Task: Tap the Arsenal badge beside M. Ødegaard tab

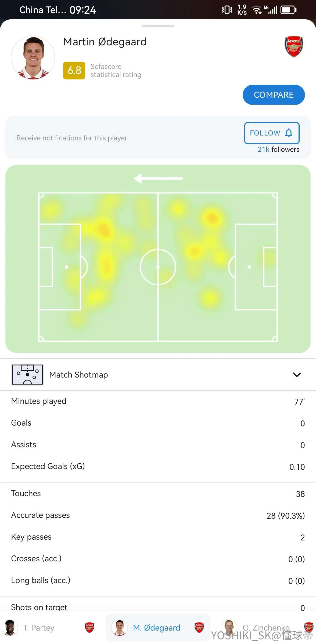Action: [x=199, y=628]
